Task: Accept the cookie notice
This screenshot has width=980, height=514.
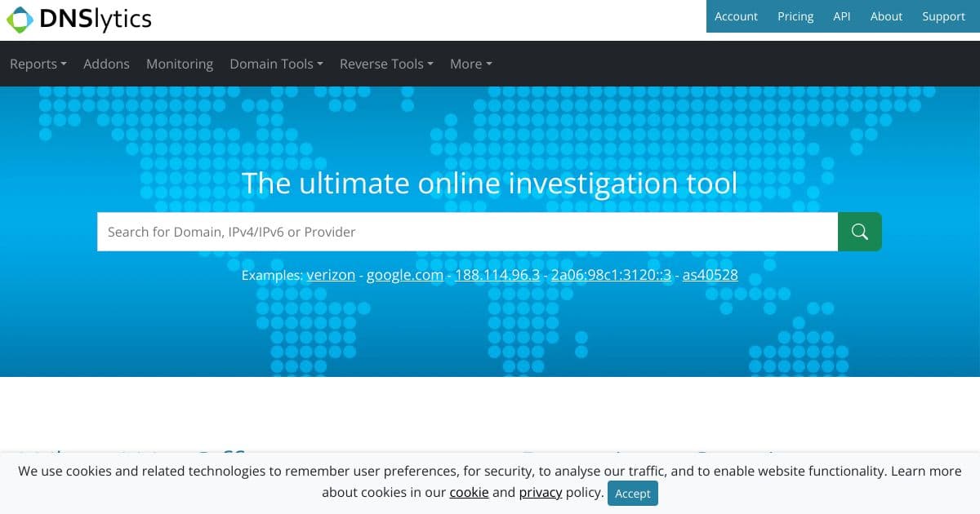Action: (x=633, y=494)
